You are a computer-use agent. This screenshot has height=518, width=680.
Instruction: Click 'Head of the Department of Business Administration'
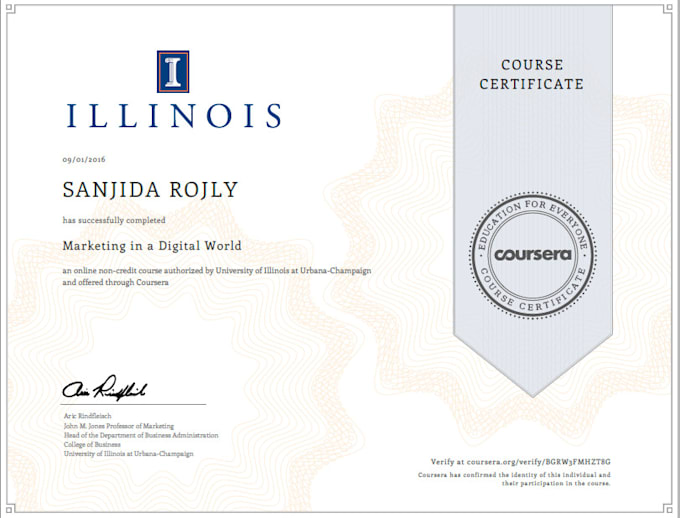click(141, 435)
